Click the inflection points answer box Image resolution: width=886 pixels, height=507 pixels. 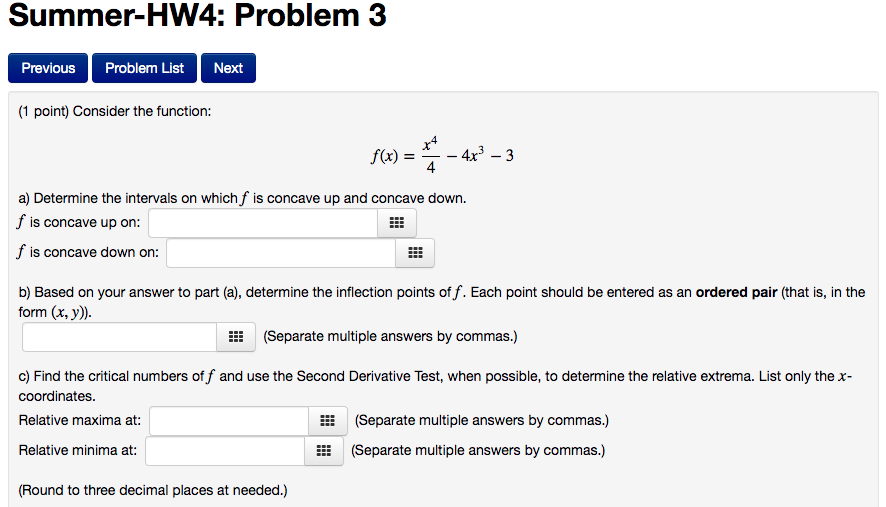pos(120,337)
